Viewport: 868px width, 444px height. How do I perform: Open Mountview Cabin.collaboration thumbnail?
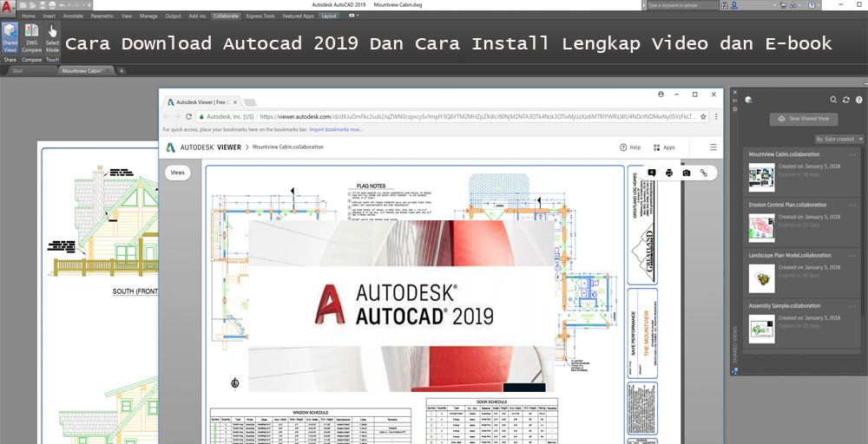(x=762, y=176)
